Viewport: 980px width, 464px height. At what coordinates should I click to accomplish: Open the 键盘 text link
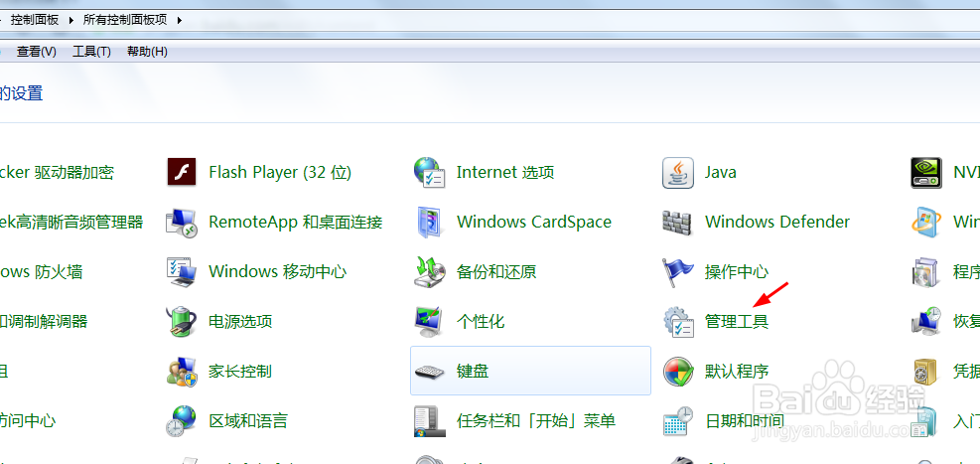[x=473, y=372]
